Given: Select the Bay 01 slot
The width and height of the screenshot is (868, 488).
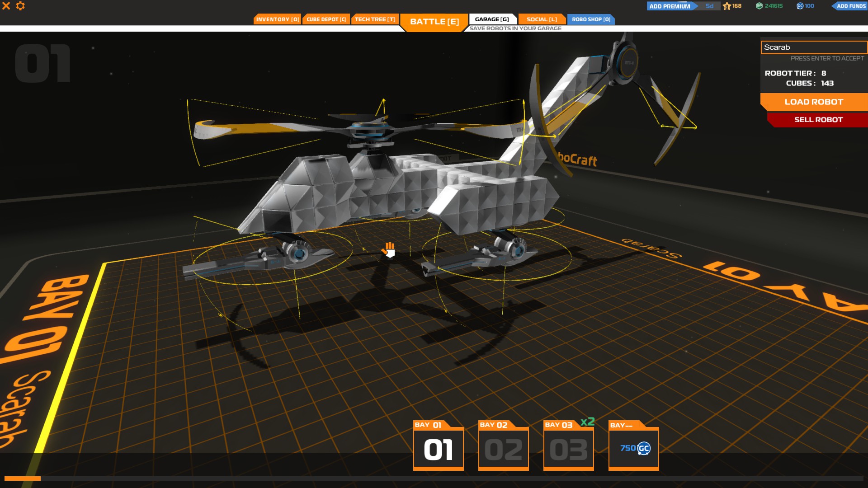Looking at the screenshot, I should point(438,449).
